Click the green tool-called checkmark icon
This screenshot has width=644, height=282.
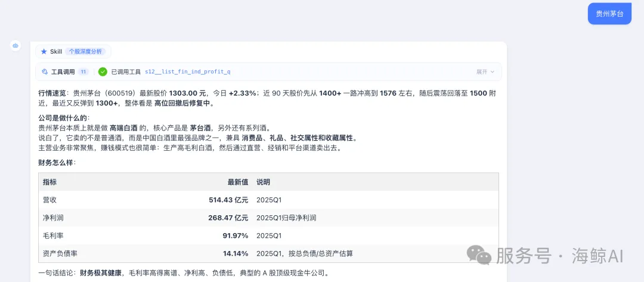(x=103, y=72)
